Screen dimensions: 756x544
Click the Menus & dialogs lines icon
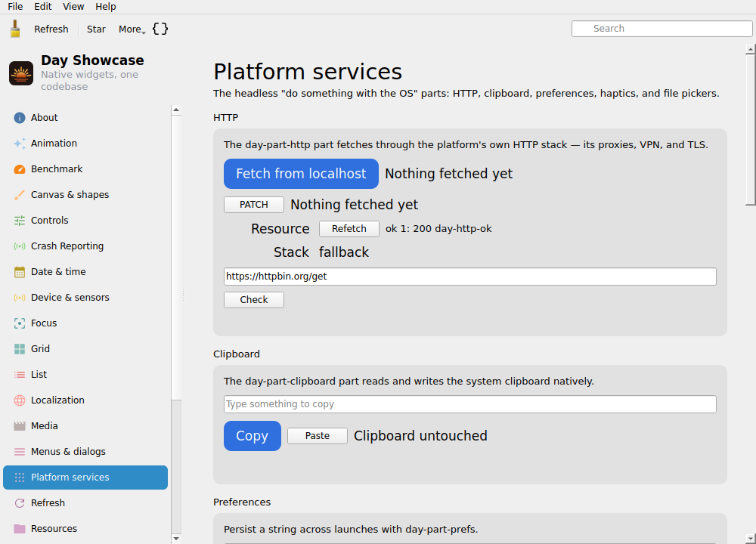click(20, 452)
